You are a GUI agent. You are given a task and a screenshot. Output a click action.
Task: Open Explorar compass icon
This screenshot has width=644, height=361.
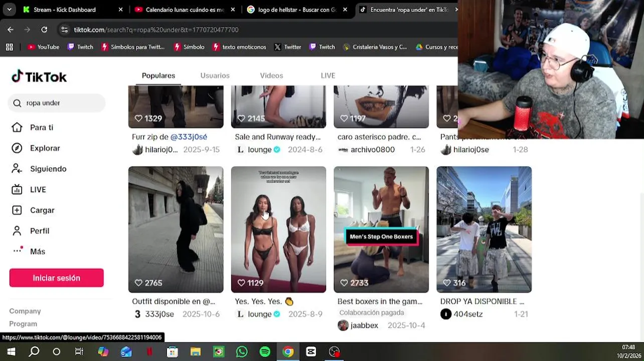tap(17, 148)
